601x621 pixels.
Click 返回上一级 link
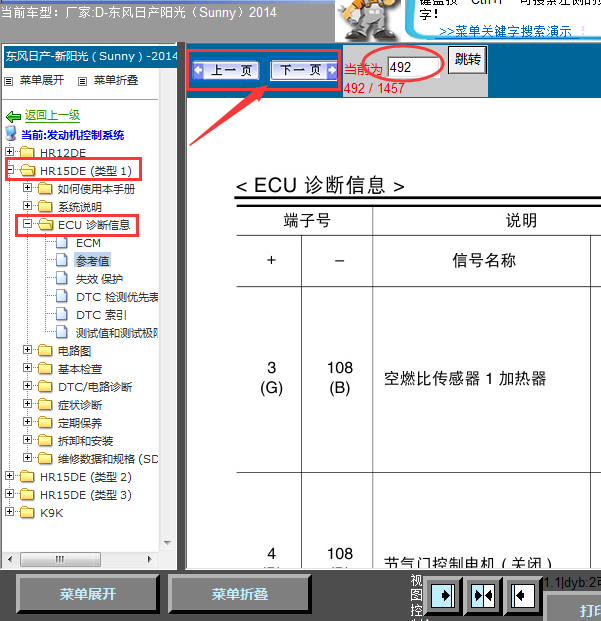[x=52, y=115]
